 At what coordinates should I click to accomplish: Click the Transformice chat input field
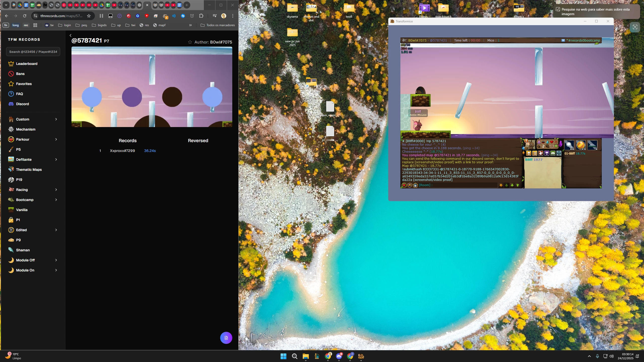(458, 185)
